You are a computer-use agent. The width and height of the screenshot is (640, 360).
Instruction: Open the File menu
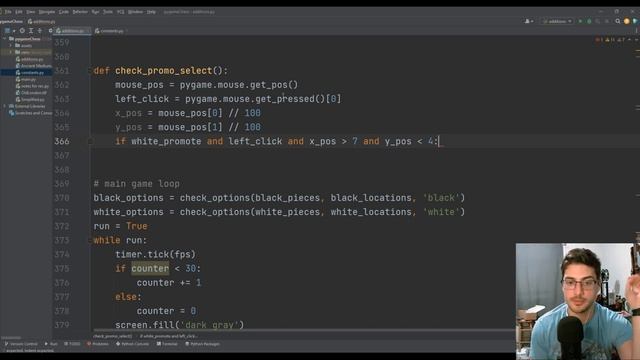pos(8,12)
